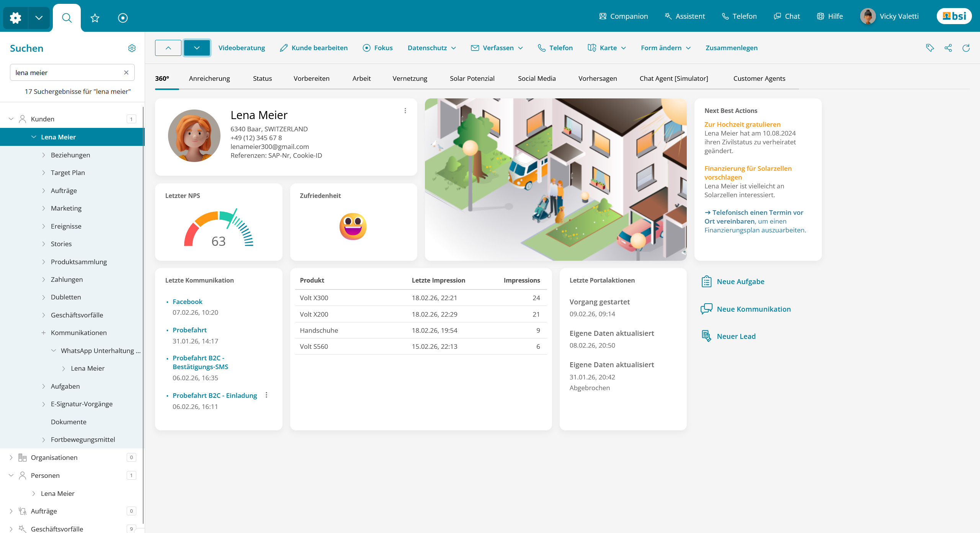Screen dimensions: 980x533
Task: Open the Facebook communication link
Action: (187, 302)
